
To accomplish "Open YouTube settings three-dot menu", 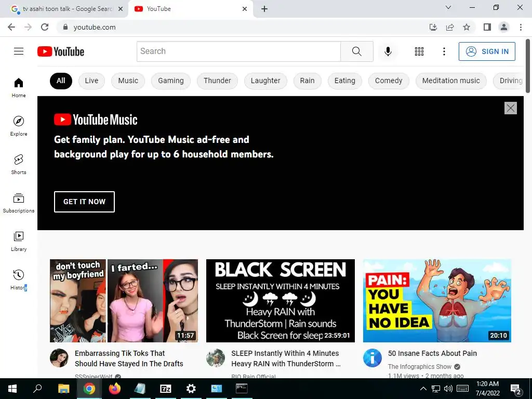I will 444,51.
